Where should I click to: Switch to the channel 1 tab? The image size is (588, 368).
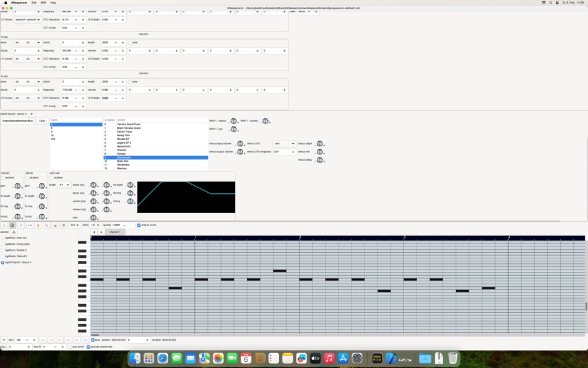pyautogui.click(x=115, y=232)
